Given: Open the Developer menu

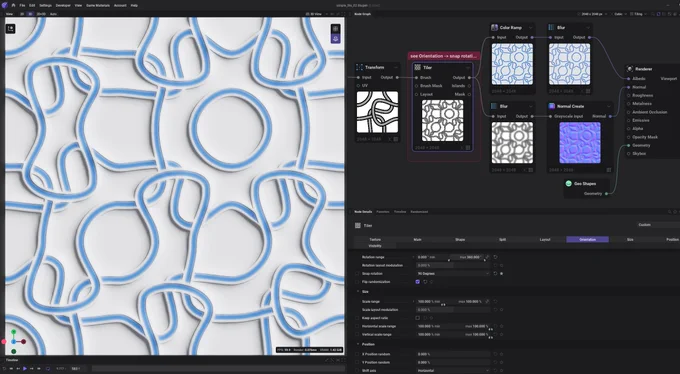Looking at the screenshot, I should coord(63,5).
